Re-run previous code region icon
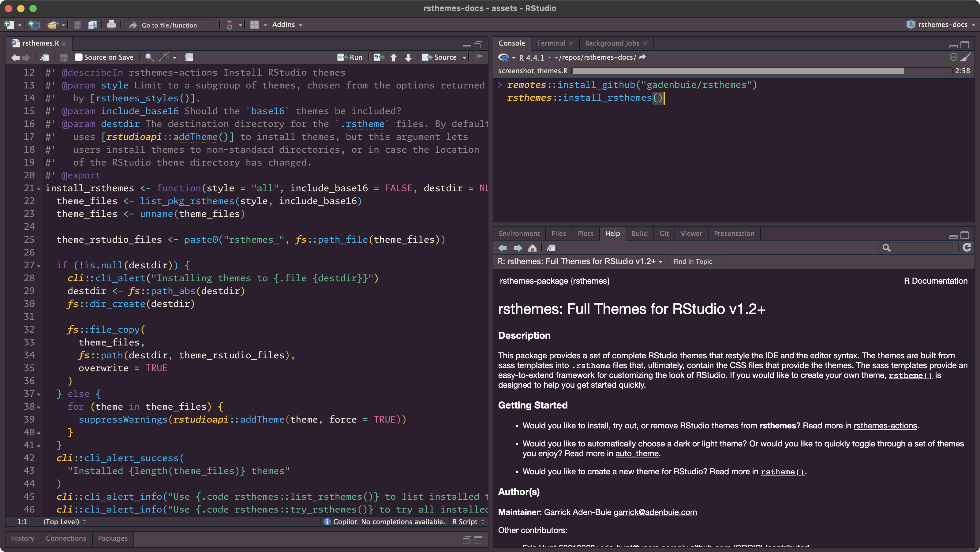The width and height of the screenshot is (980, 552). click(379, 57)
